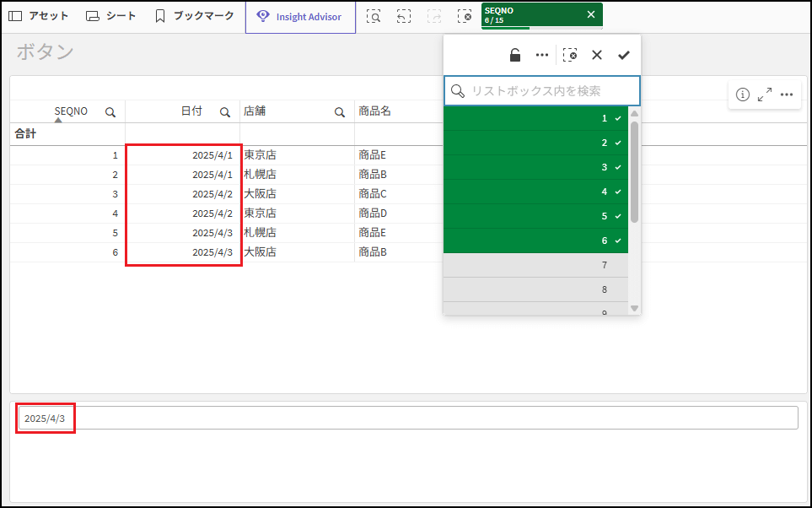
Task: Open the アセット assets panel
Action: coord(38,16)
